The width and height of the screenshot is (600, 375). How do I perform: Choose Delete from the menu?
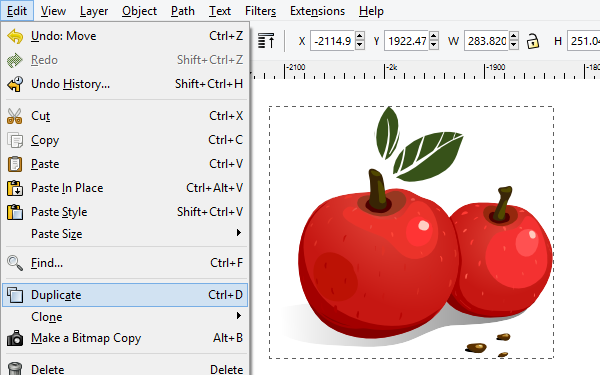click(x=125, y=369)
